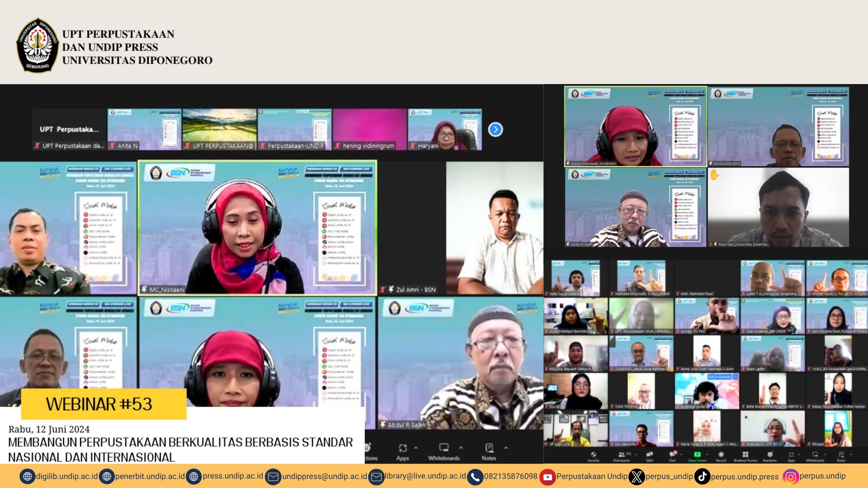Click the digilib.undip.ac.id link

pyautogui.click(x=66, y=476)
